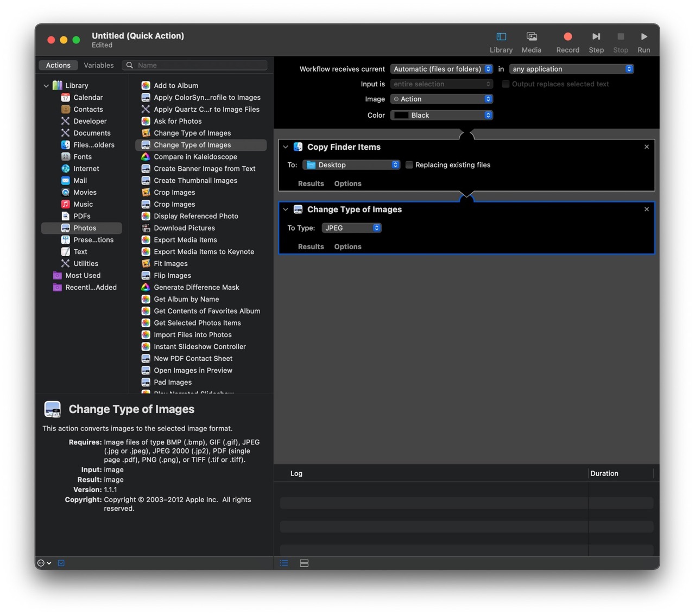Remove Change Type of Images action

pyautogui.click(x=647, y=209)
